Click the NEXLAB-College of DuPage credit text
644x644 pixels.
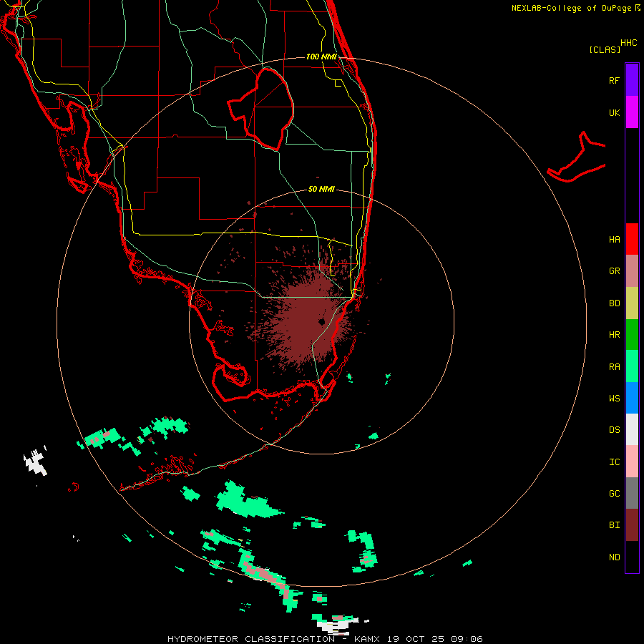(571, 8)
